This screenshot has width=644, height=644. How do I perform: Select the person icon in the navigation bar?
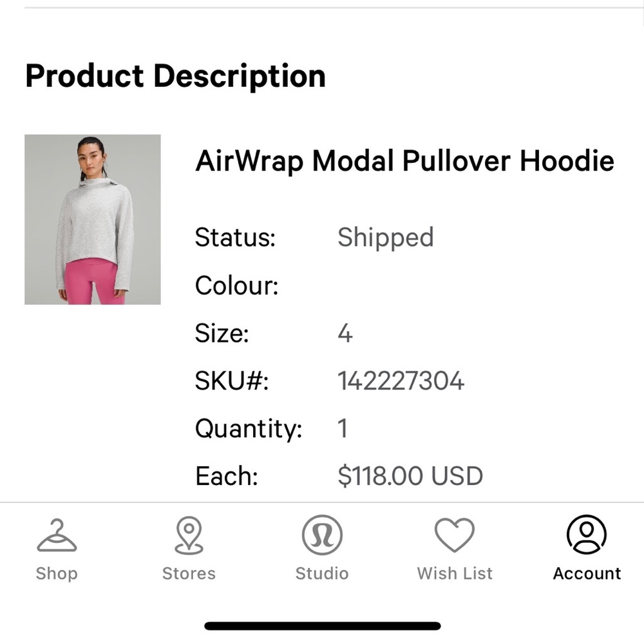[x=587, y=535]
